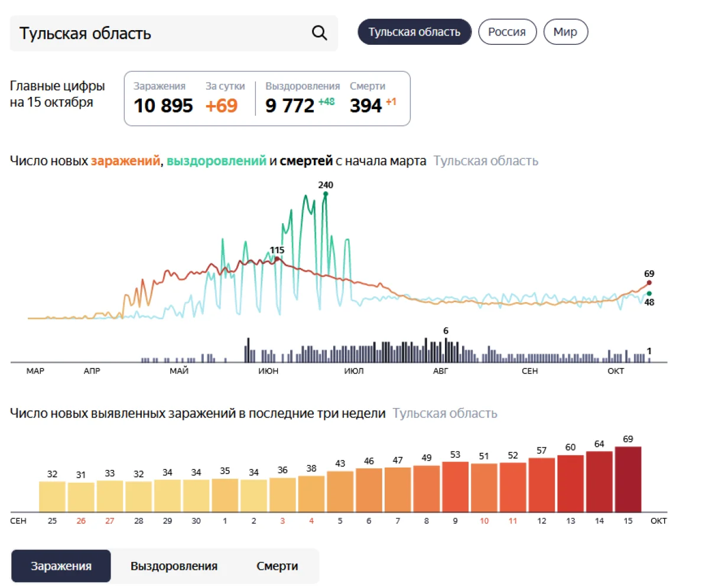The width and height of the screenshot is (709, 588).
Task: Click the orange заражений legend word
Action: pyautogui.click(x=125, y=161)
